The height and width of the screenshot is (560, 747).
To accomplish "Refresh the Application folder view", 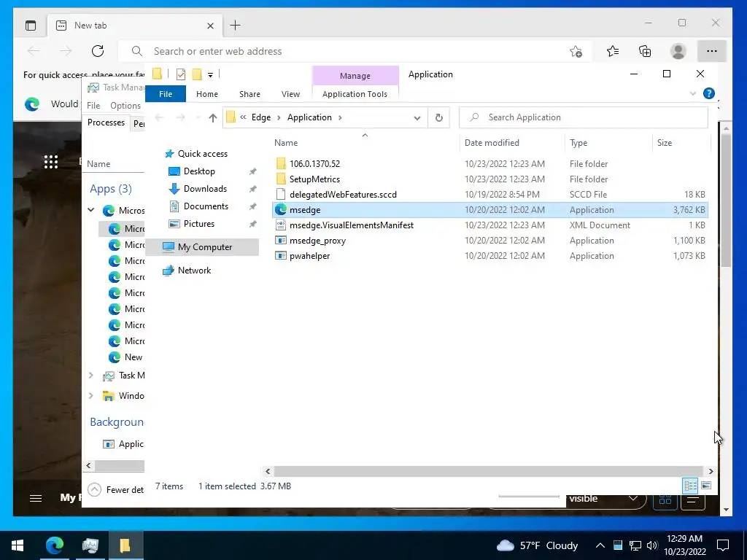I will click(438, 117).
